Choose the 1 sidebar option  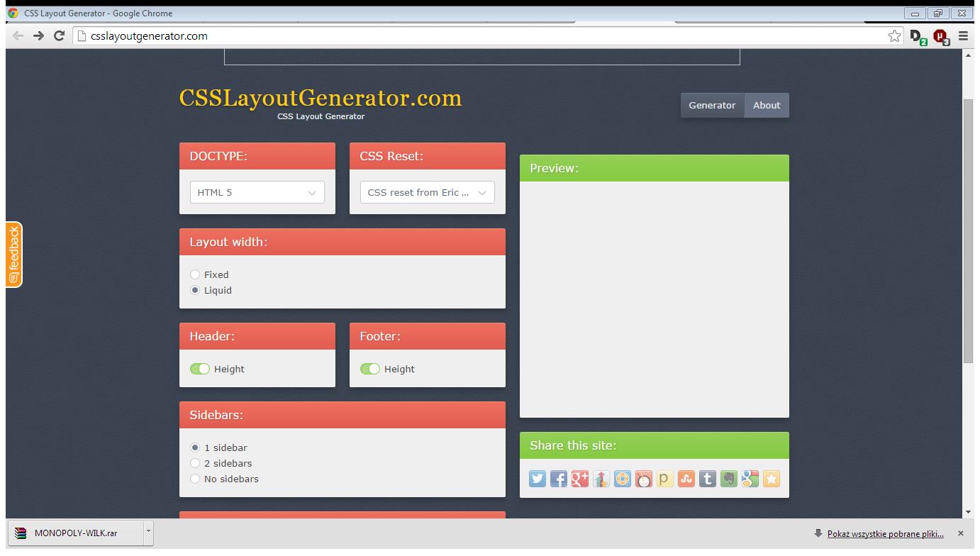195,447
